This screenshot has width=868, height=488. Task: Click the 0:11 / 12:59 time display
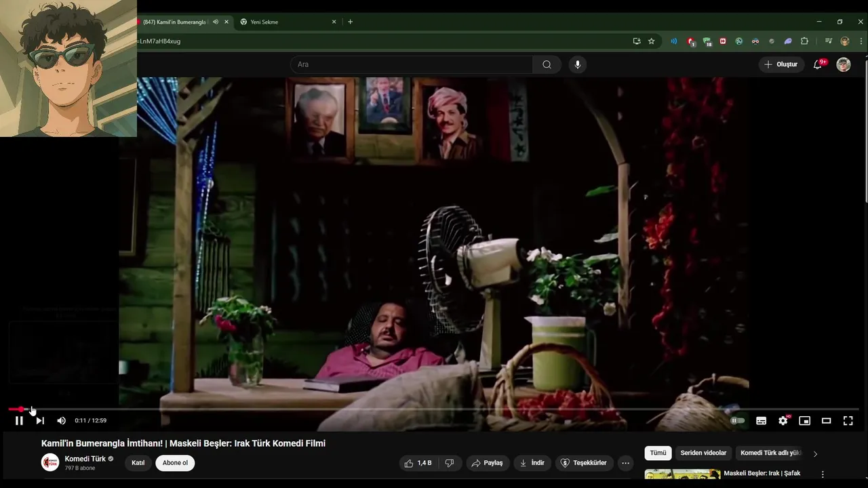click(90, 421)
